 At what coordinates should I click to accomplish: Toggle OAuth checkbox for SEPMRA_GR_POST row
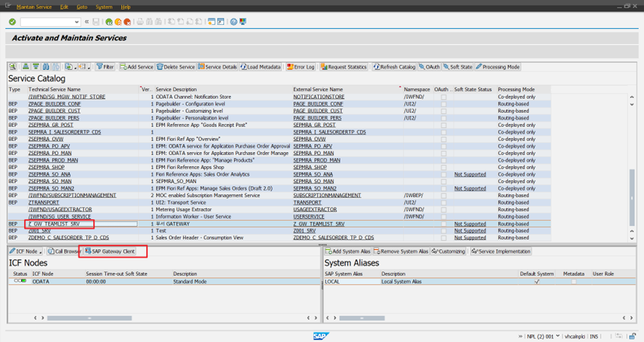443,125
